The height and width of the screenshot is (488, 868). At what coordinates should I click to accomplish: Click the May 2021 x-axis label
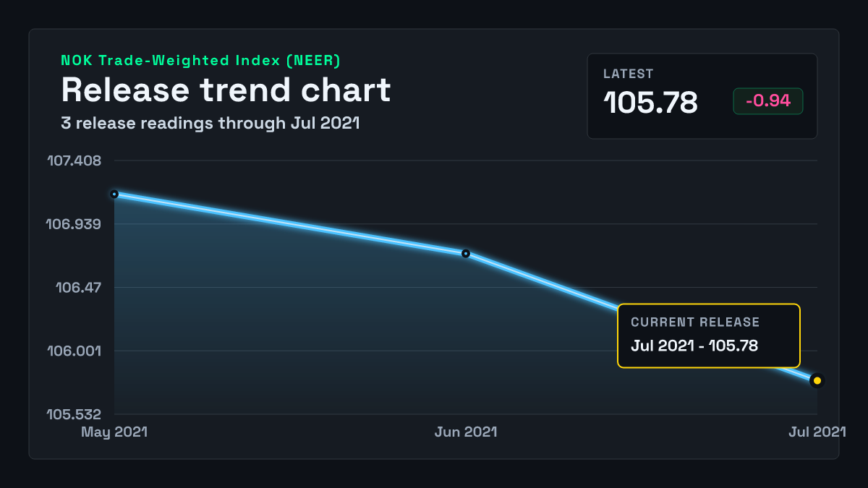click(x=114, y=432)
